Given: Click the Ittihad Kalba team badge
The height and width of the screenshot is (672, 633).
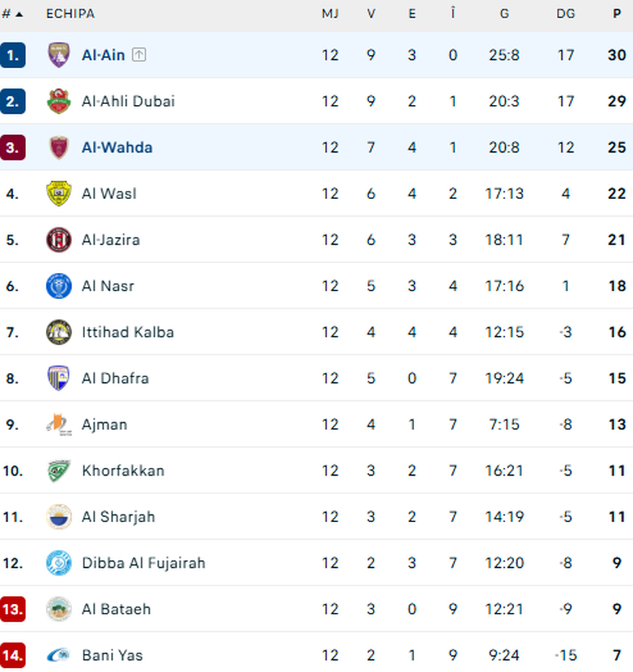Looking at the screenshot, I should [58, 332].
